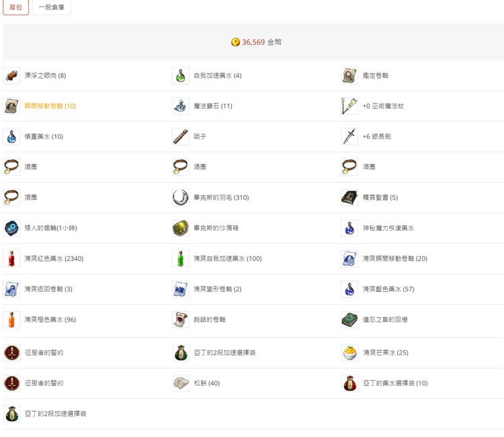Click the 說話的卷軸 item name
Viewport: 504px width, 437px height.
(210, 320)
